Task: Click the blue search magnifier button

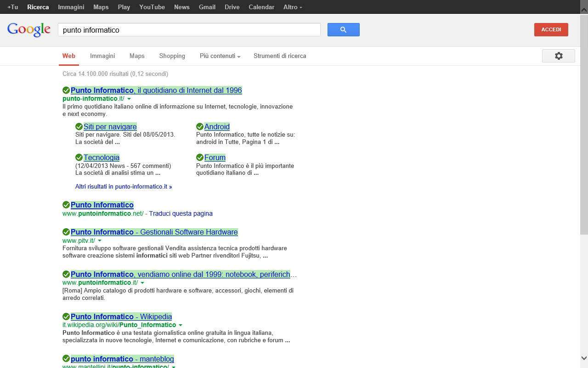Action: 343,29
